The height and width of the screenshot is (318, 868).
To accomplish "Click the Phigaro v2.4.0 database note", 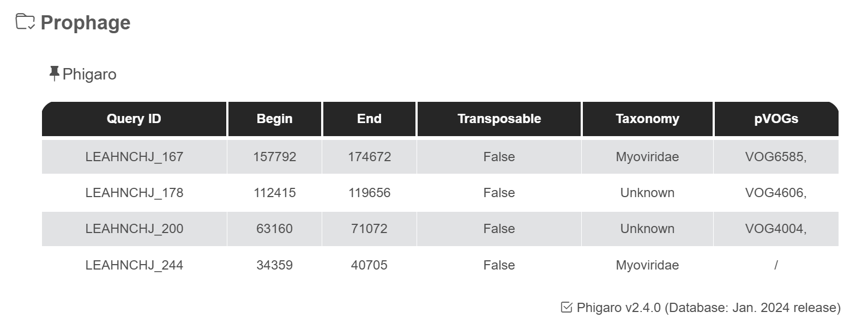I will point(708,308).
